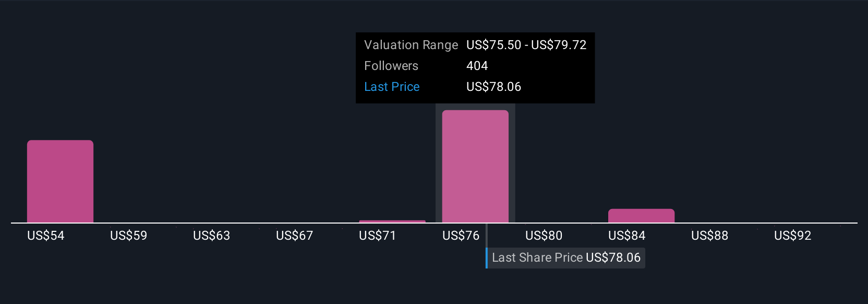Click the US$78.06 value beside Last Price

click(494, 87)
